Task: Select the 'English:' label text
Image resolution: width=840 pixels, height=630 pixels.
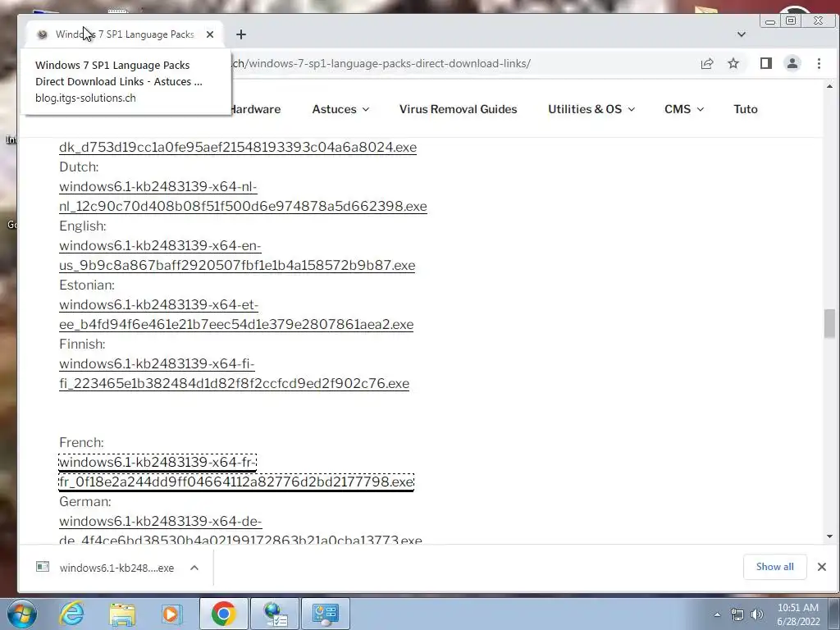Action: 83,226
